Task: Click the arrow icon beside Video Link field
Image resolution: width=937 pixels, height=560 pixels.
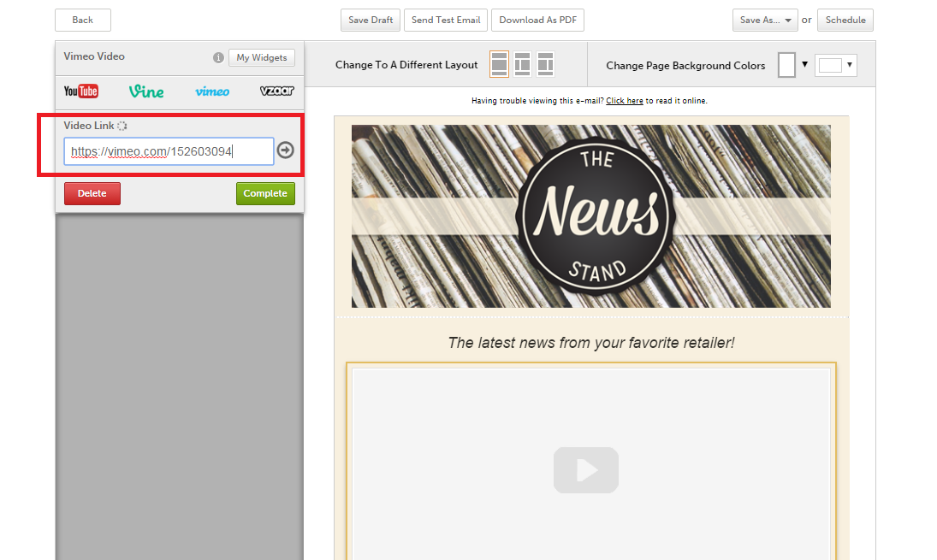Action: coord(286,151)
